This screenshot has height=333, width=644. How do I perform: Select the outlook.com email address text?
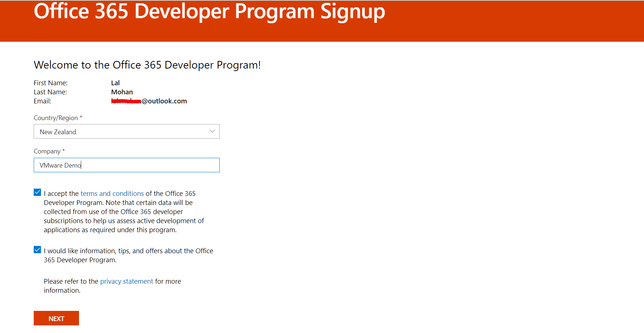click(164, 101)
